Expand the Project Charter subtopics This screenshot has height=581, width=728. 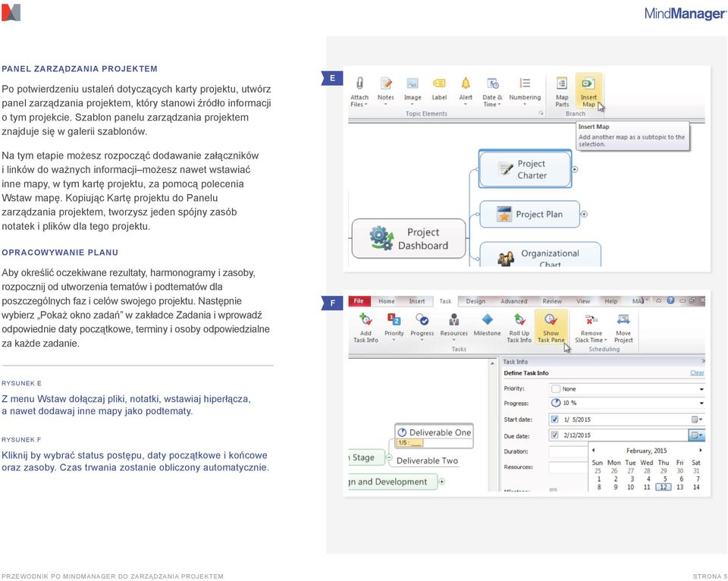575,169
